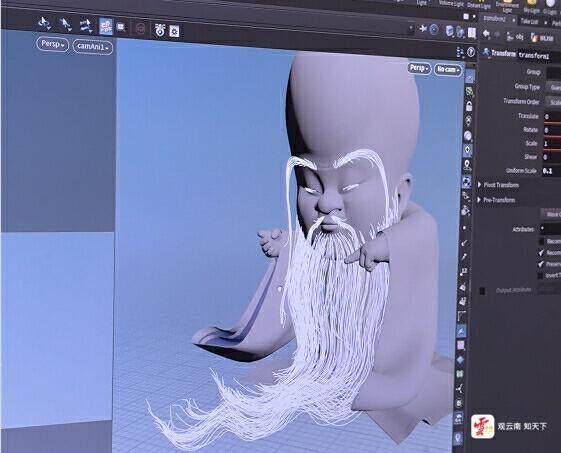The height and width of the screenshot is (453, 561).
Task: Go forward with the dim right arrow icon
Action: coord(497,34)
